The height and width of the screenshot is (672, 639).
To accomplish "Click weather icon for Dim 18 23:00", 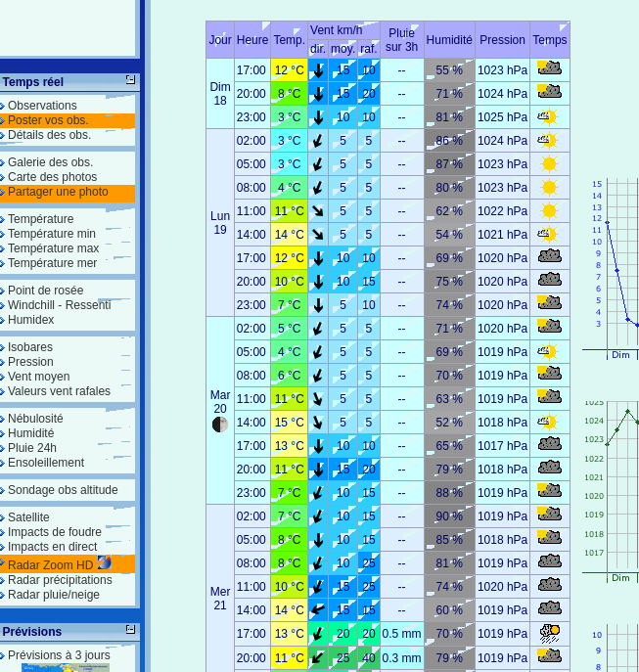I will pyautogui.click(x=549, y=116).
